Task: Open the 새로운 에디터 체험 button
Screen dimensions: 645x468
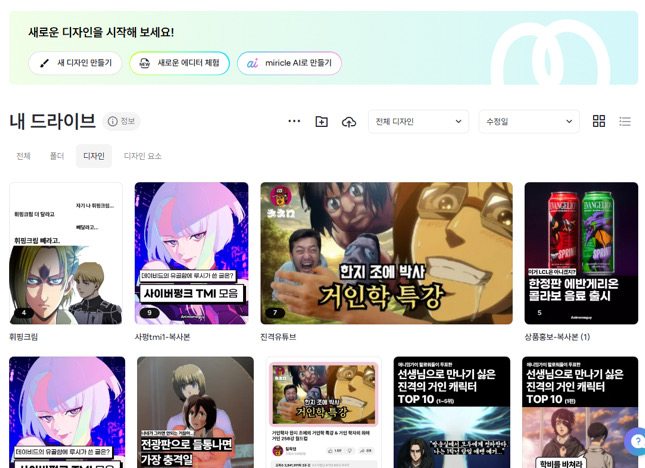Action: point(179,63)
